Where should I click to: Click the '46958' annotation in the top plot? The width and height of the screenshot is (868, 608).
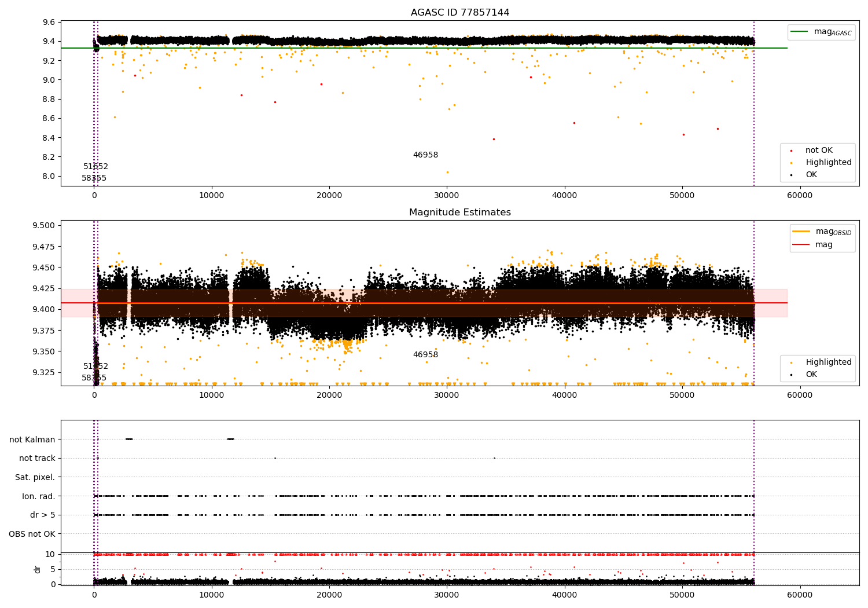point(425,155)
